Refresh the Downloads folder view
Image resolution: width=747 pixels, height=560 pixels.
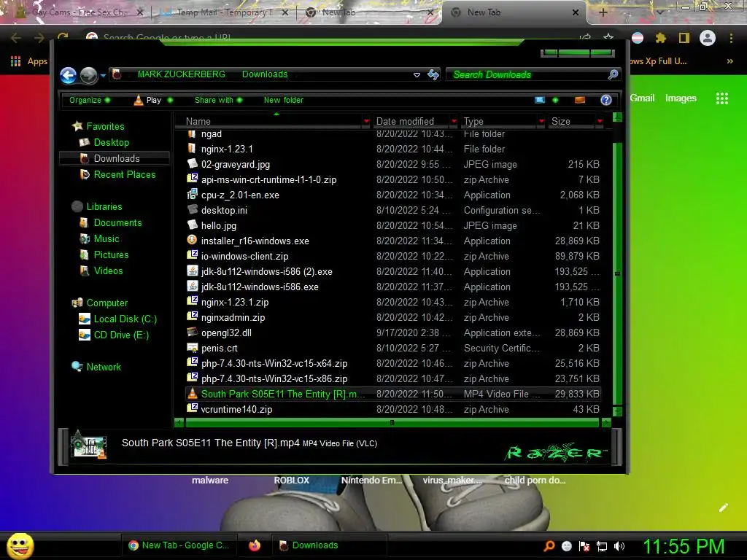point(433,74)
